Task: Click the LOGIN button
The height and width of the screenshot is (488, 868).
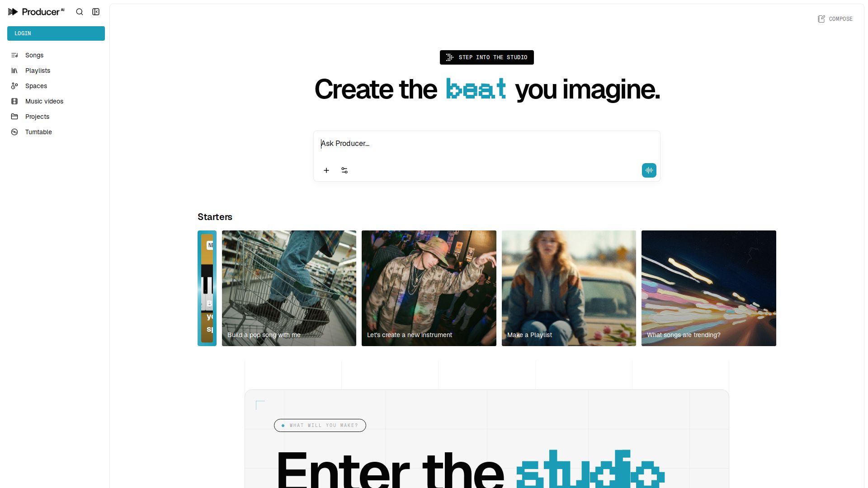Action: pos(56,33)
